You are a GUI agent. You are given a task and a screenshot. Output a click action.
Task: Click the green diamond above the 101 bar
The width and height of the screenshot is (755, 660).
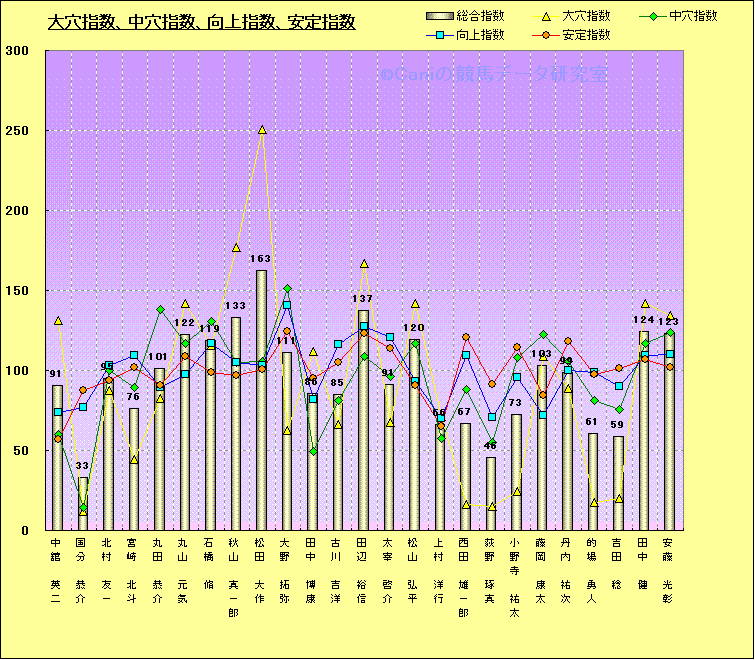(159, 310)
